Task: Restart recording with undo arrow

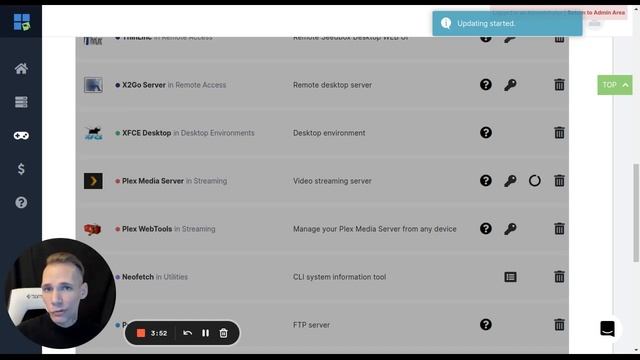Action: [x=187, y=333]
